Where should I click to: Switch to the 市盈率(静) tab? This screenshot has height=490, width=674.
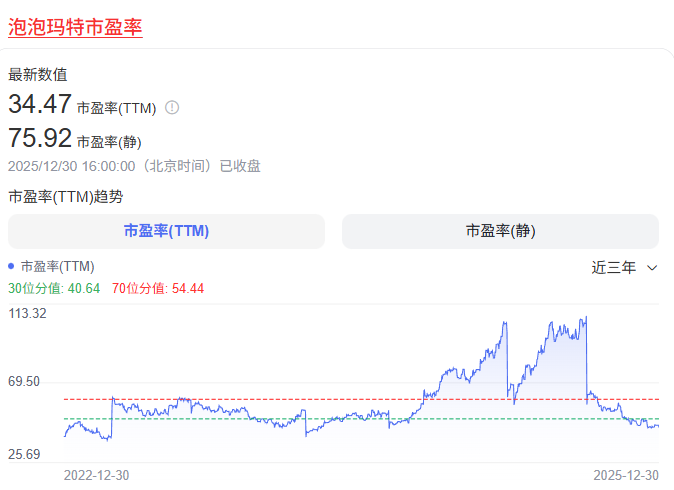pos(500,231)
